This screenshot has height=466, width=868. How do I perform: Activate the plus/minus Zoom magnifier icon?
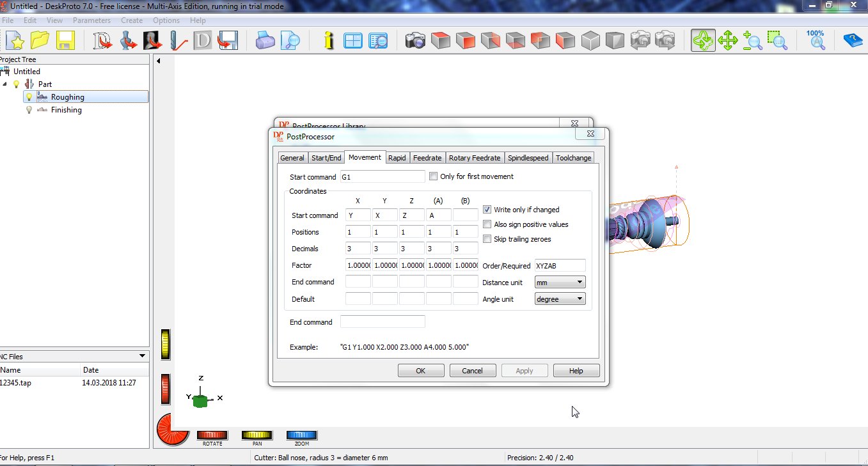753,41
